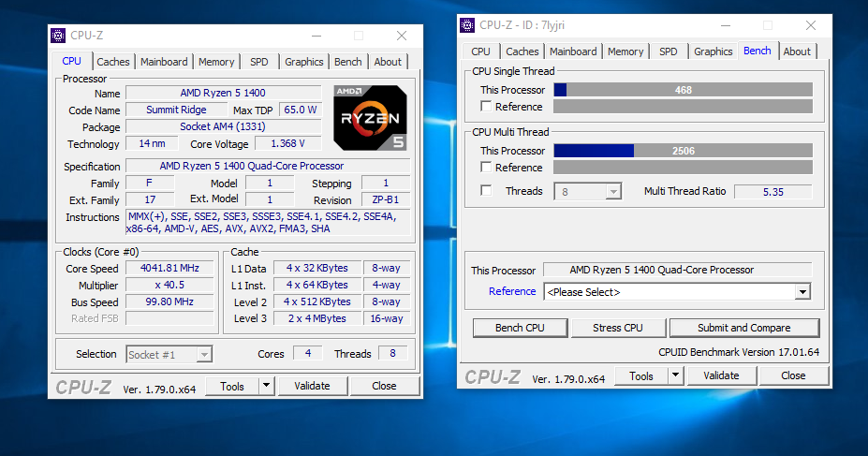Click the Name field AMD Ryzen 5 1400
Screen dimensions: 868x456
[x=223, y=93]
